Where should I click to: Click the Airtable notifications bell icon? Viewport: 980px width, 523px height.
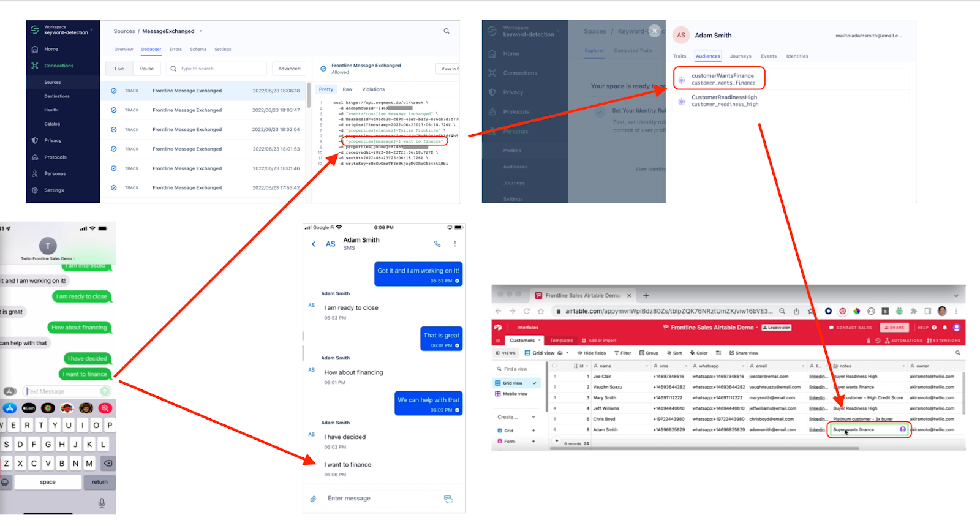click(x=945, y=328)
